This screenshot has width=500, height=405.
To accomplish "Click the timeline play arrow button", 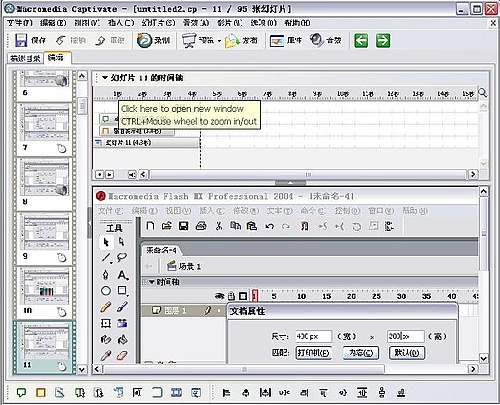I will pyautogui.click(x=109, y=174).
